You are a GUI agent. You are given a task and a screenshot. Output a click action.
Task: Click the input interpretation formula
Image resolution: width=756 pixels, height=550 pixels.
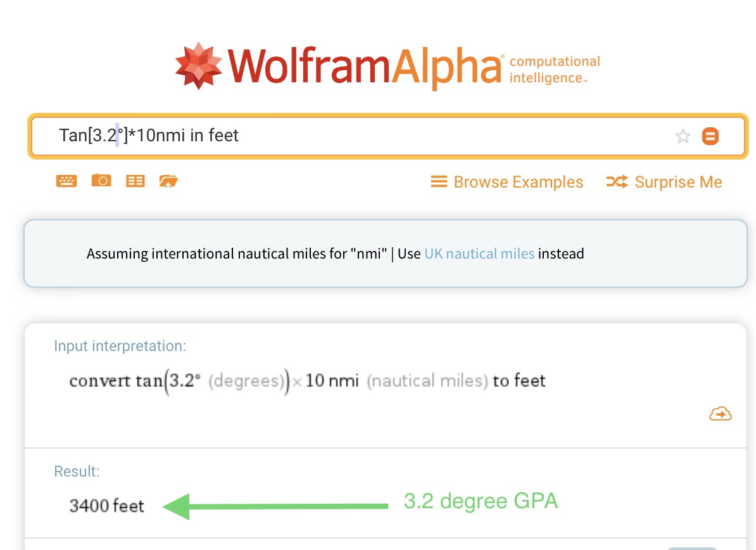(x=307, y=381)
